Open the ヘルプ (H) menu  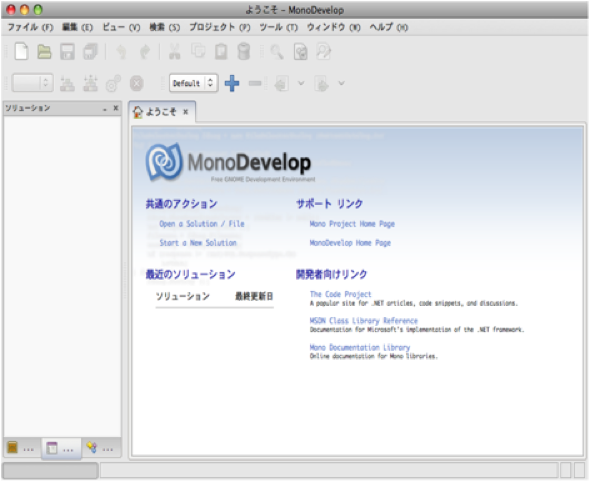coord(388,27)
